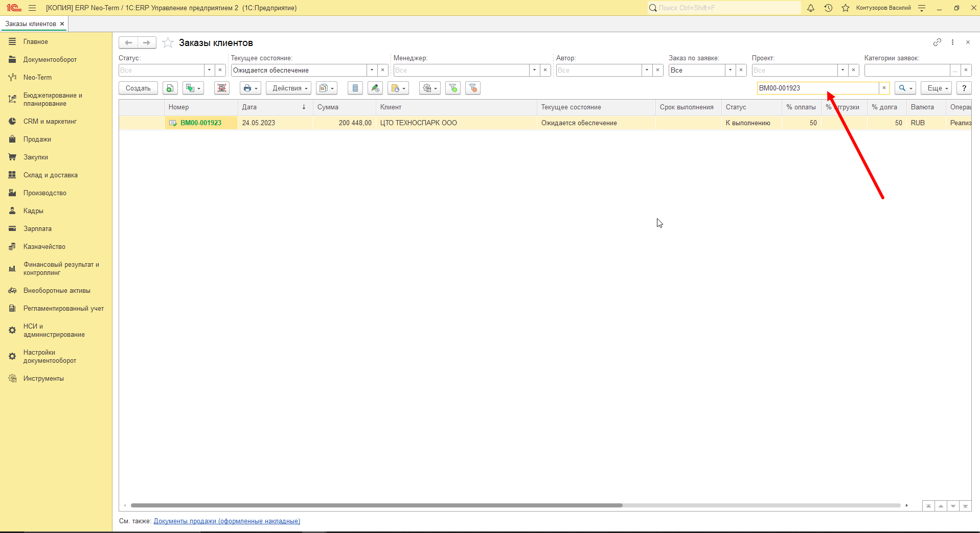Click the gear settings dropdown icon
Image resolution: width=980 pixels, height=533 pixels.
(430, 88)
